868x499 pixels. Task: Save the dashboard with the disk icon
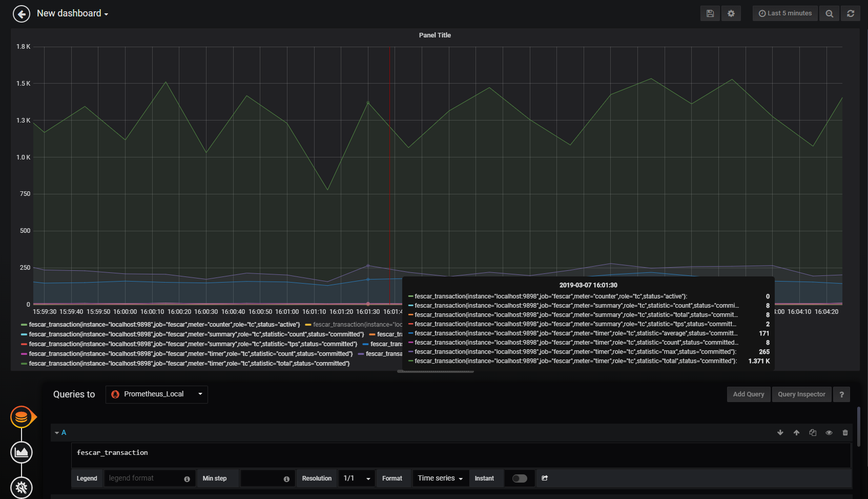coord(710,13)
